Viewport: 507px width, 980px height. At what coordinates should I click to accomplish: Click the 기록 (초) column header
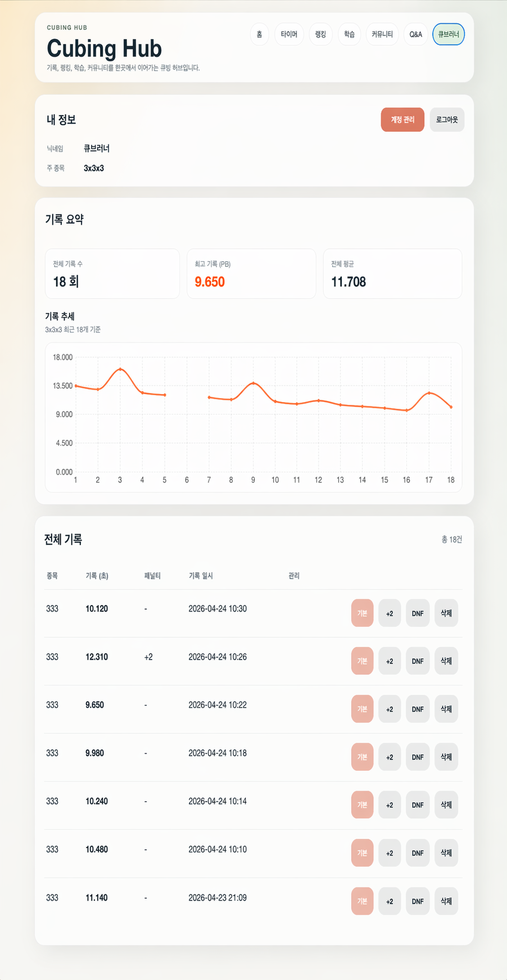coord(97,576)
